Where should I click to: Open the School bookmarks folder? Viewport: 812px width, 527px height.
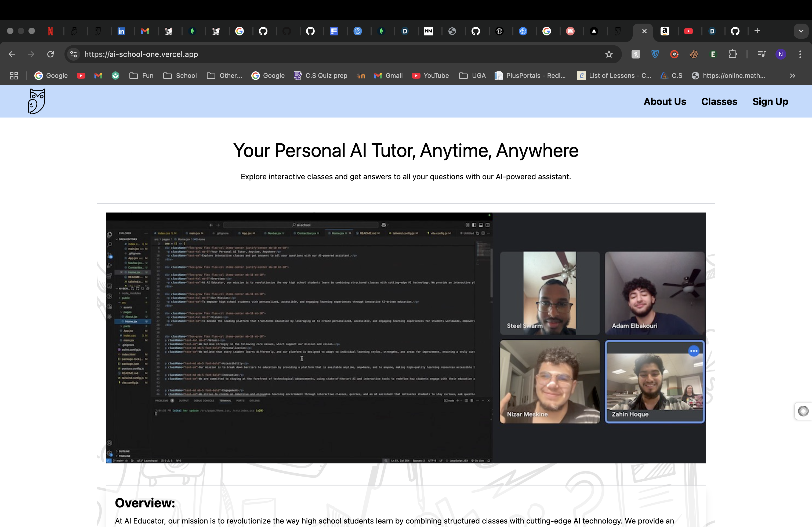(x=180, y=76)
